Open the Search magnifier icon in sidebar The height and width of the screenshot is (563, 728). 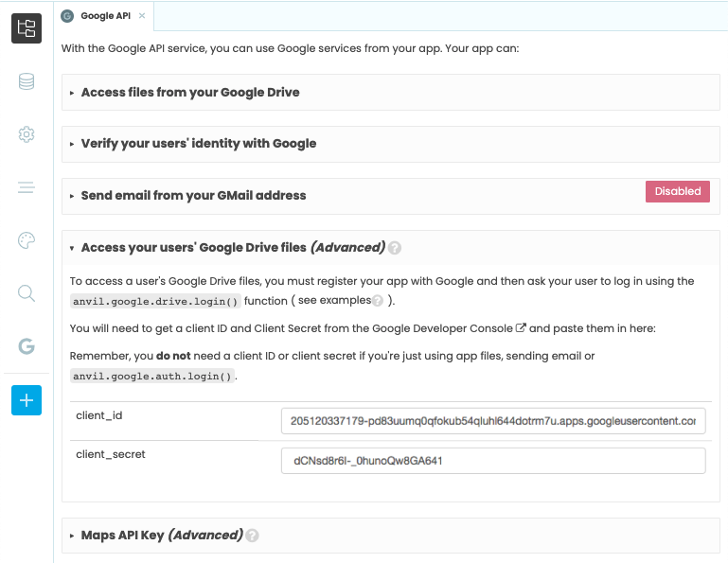(x=27, y=293)
